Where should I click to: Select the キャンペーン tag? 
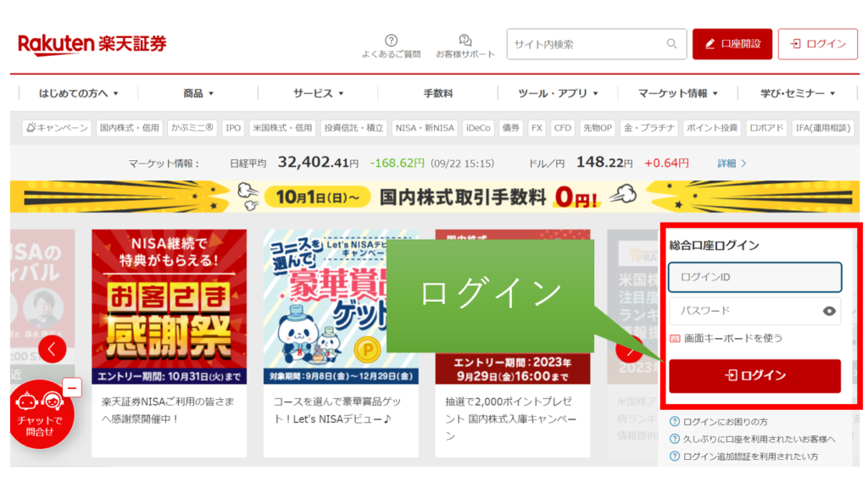(x=57, y=128)
